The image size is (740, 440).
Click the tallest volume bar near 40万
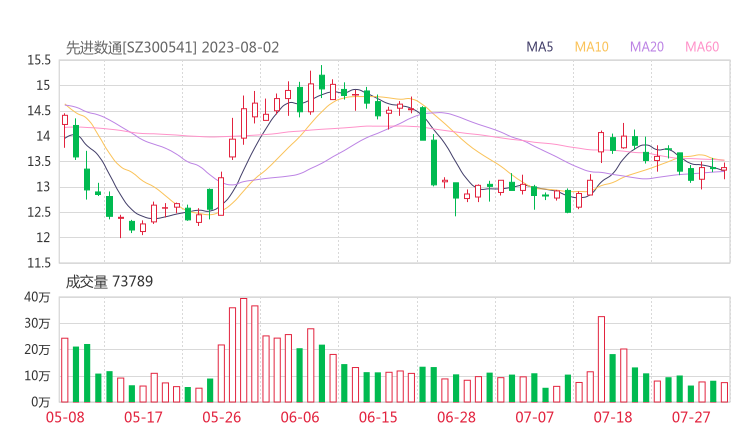point(244,350)
